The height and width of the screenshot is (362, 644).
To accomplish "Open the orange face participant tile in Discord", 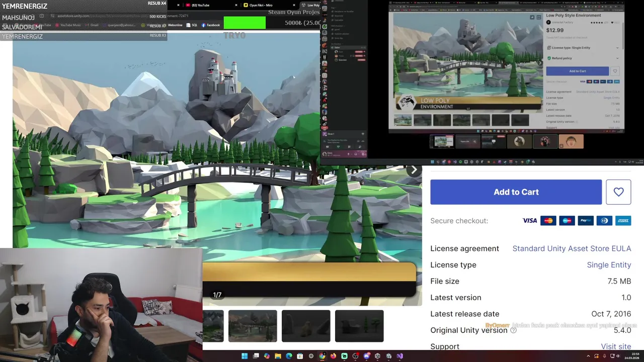I will [x=571, y=141].
